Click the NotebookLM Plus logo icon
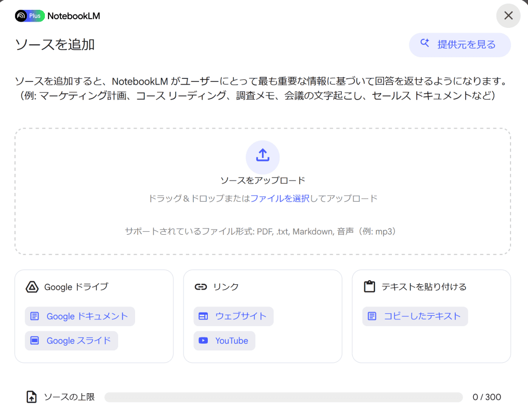Screen dimensions: 528x420 click(x=29, y=16)
